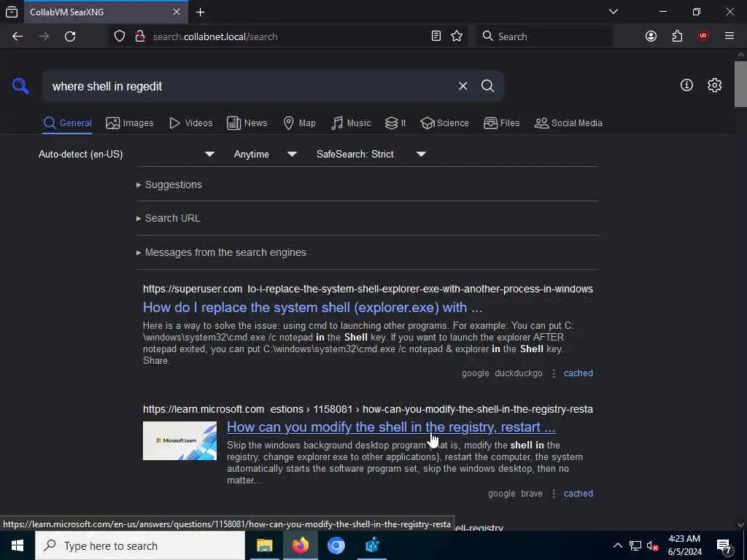Switch to the Videos category tab

pyautogui.click(x=190, y=122)
